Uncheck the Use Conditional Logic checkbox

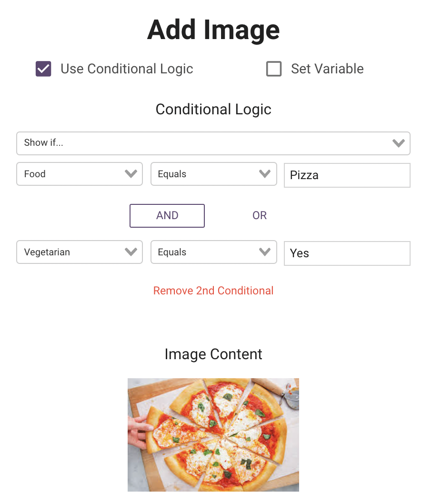click(x=43, y=69)
